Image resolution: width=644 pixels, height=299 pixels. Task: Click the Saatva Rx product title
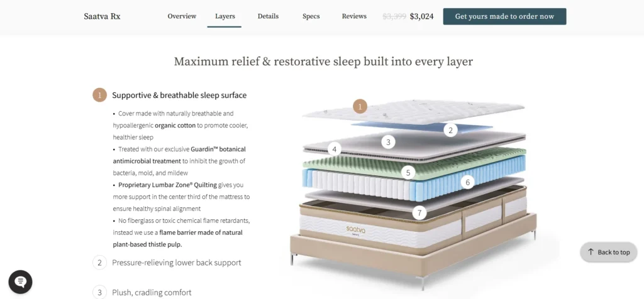point(103,16)
